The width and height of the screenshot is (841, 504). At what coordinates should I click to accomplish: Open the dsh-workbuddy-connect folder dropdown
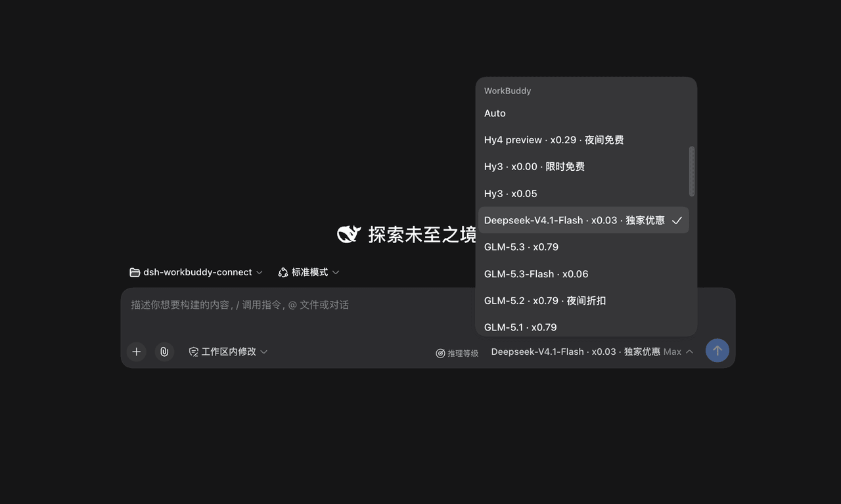pos(196,272)
